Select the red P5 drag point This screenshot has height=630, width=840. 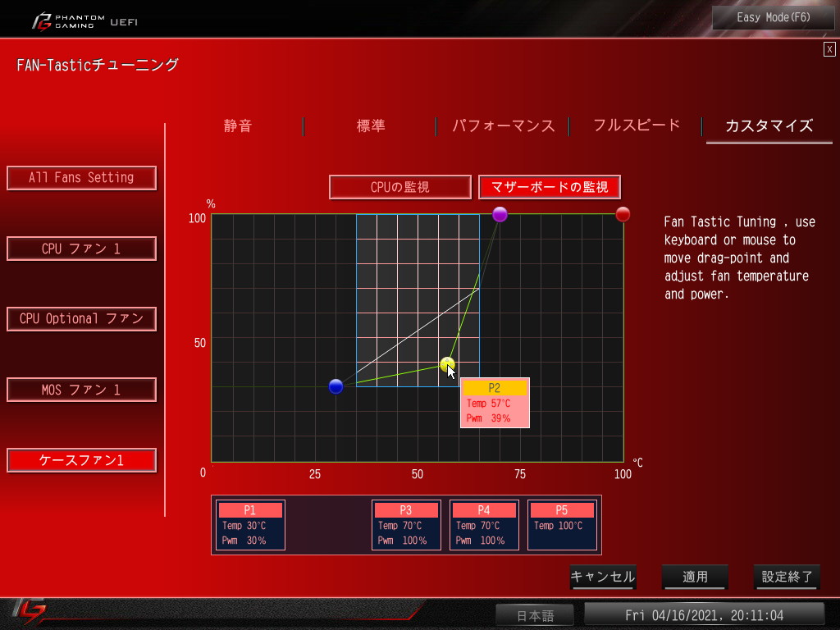[623, 214]
